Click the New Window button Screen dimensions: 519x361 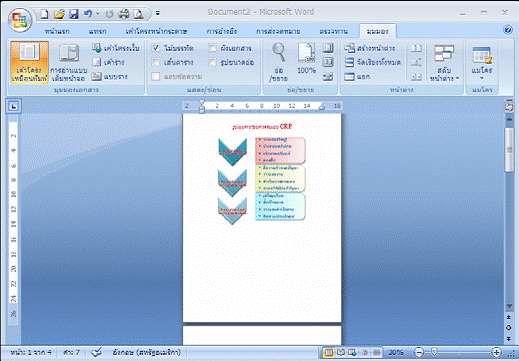(x=370, y=48)
